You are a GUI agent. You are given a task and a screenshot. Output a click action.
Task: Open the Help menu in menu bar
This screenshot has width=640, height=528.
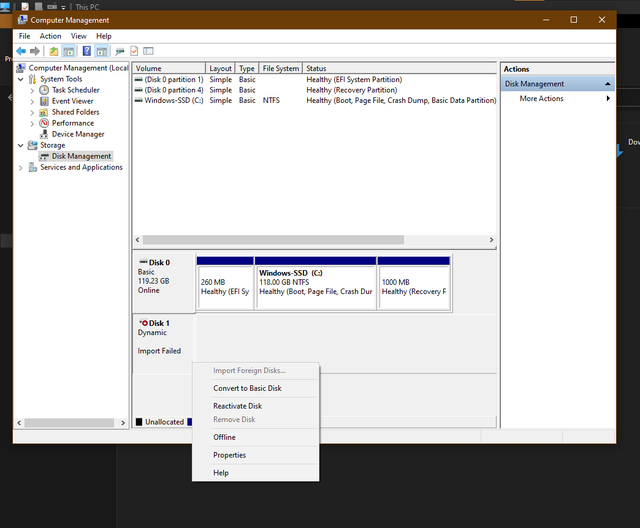(104, 36)
